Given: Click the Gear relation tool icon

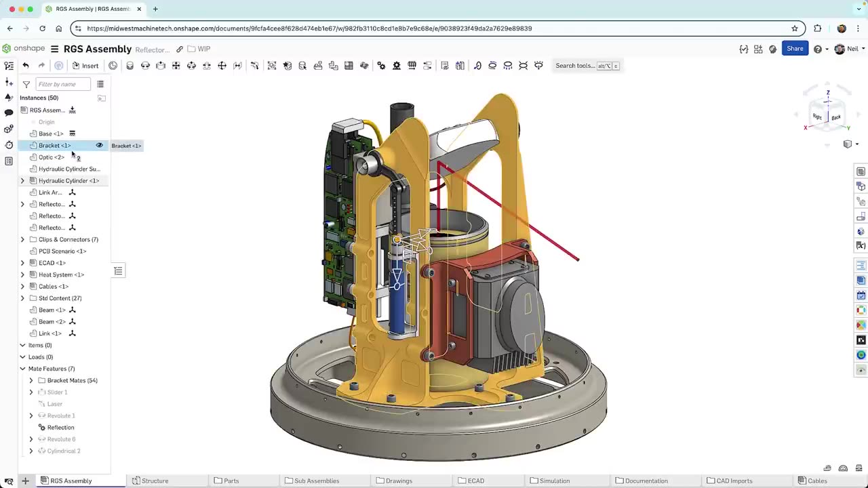Looking at the screenshot, I should [381, 66].
